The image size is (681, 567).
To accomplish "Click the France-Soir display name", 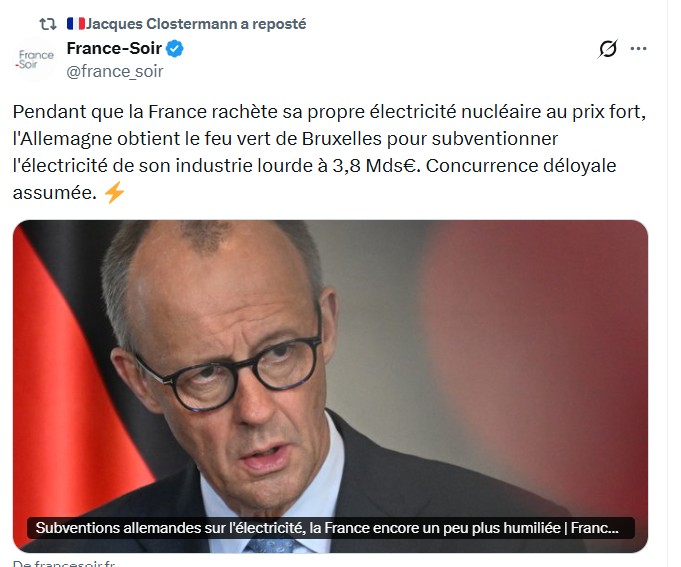I will pos(114,48).
